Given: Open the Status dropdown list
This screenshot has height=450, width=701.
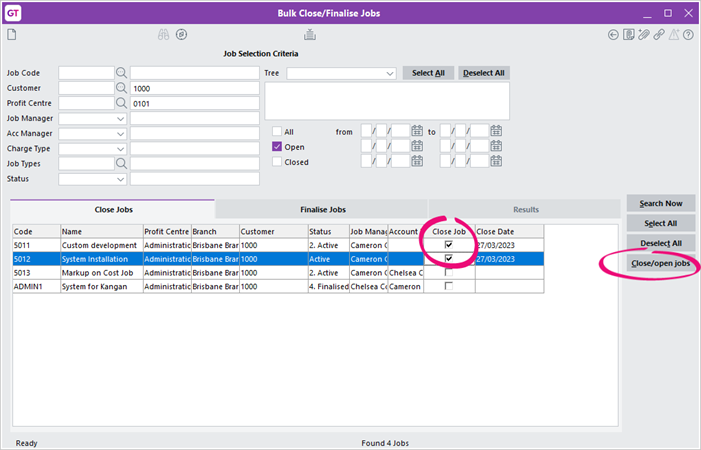Looking at the screenshot, I should tap(121, 179).
